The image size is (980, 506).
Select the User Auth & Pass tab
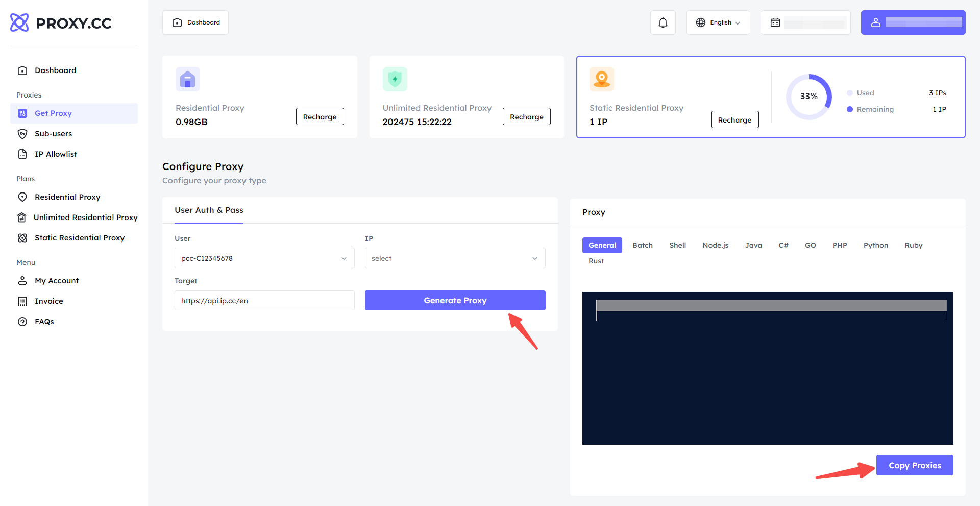(x=209, y=210)
